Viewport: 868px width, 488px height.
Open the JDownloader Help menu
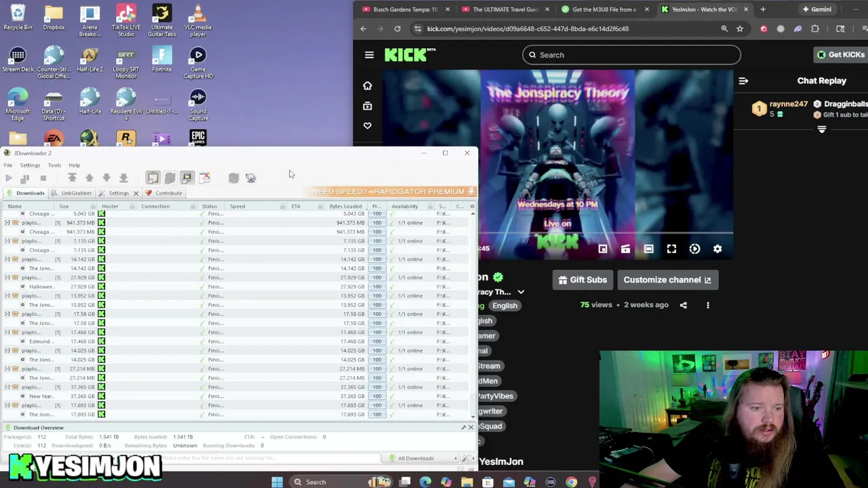[74, 165]
